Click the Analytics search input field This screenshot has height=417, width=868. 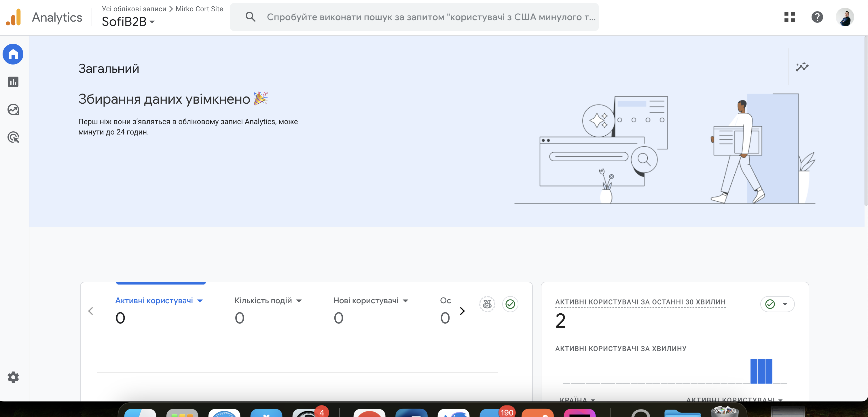click(430, 17)
